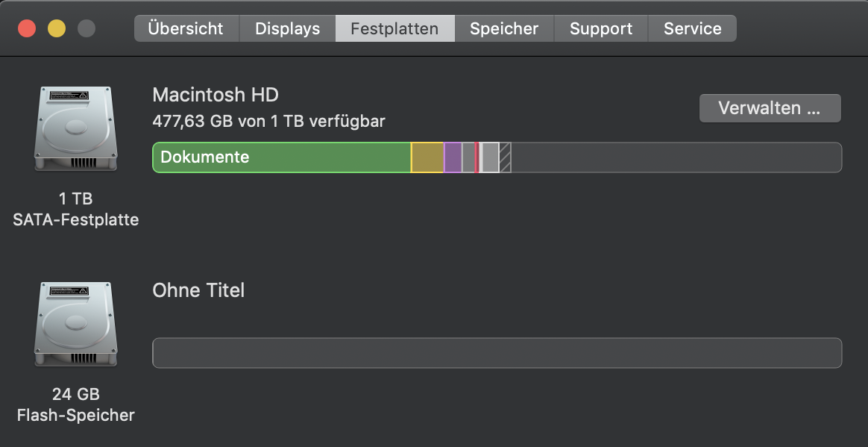Go to the Service tab
Image resolution: width=868 pixels, height=447 pixels.
pyautogui.click(x=692, y=29)
